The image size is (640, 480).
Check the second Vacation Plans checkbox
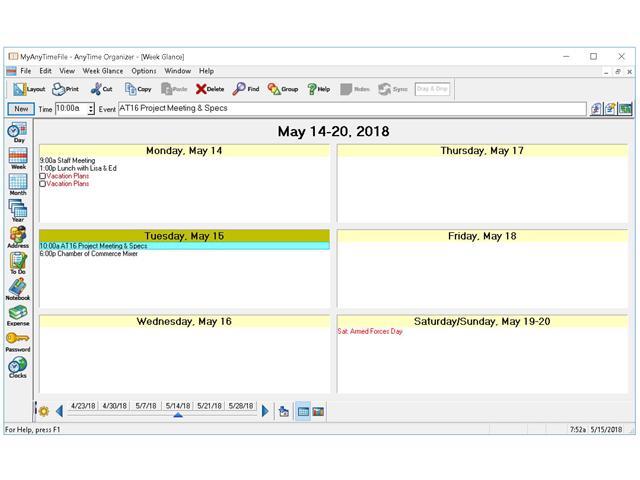tap(43, 184)
